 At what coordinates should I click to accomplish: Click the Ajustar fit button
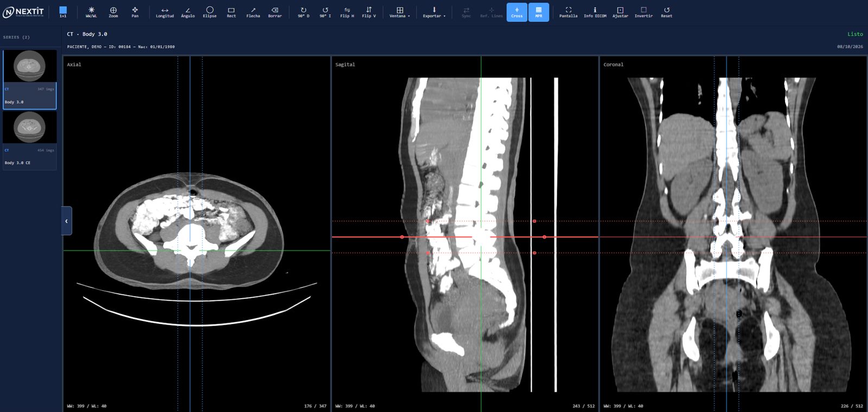(620, 12)
